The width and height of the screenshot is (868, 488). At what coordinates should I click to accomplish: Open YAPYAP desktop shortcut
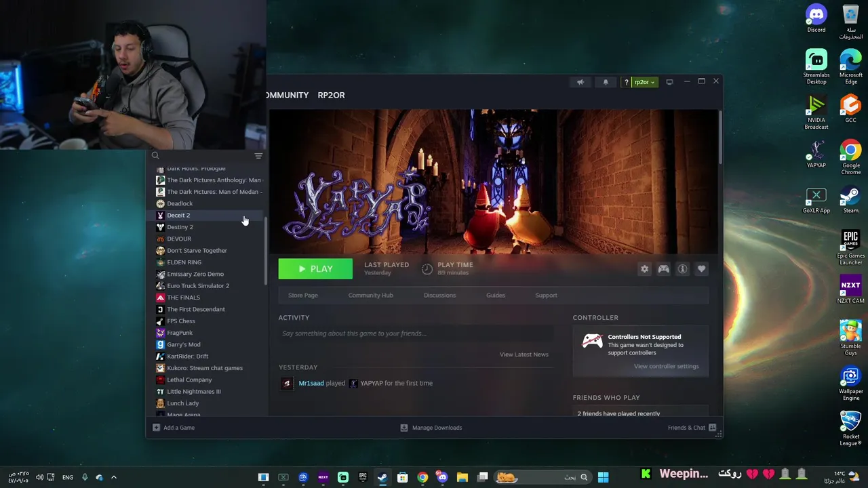point(816,155)
